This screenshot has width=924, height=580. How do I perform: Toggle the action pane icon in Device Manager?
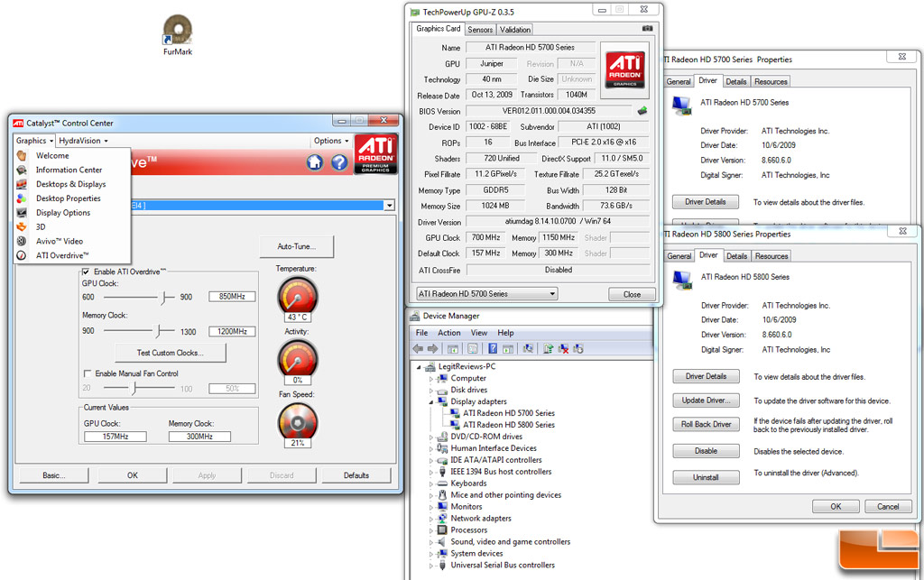[x=508, y=348]
